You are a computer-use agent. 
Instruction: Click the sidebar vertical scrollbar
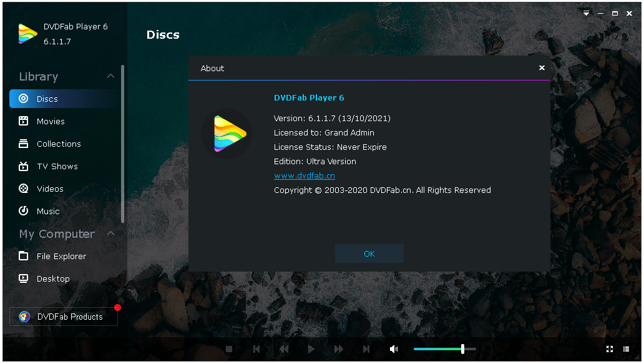[122, 144]
